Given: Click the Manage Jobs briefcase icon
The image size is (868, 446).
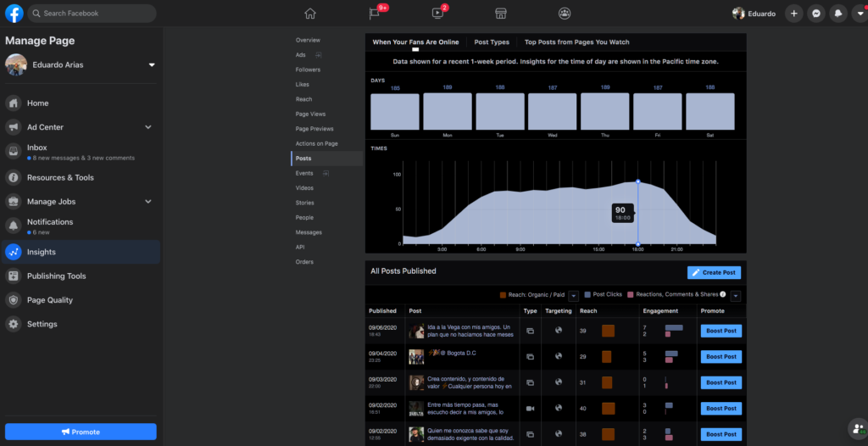Looking at the screenshot, I should [14, 202].
